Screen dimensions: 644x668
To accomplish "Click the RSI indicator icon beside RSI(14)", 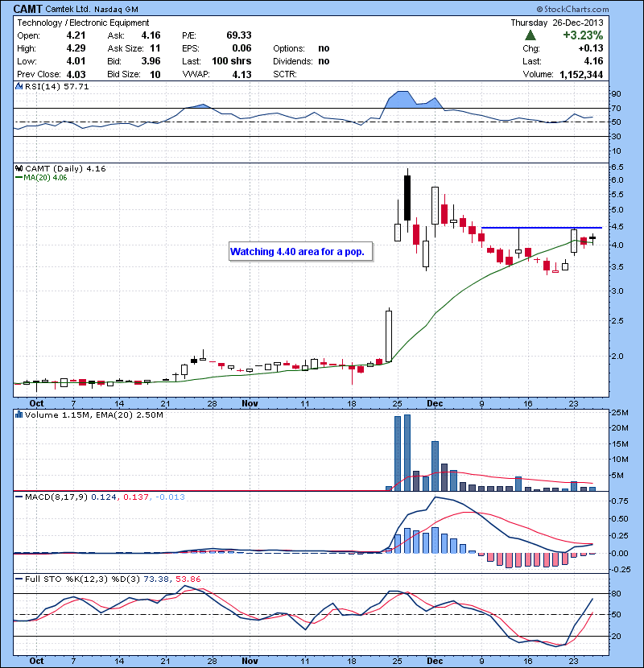I will tap(19, 86).
